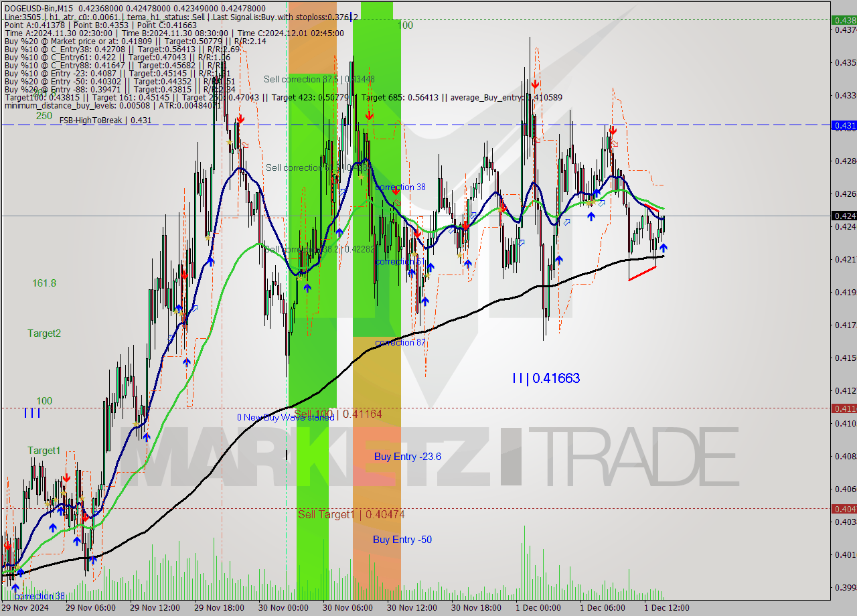Image resolution: width=857 pixels, height=616 pixels.
Task: Click the 'Buy Entry -23.6' label
Action: tap(408, 457)
